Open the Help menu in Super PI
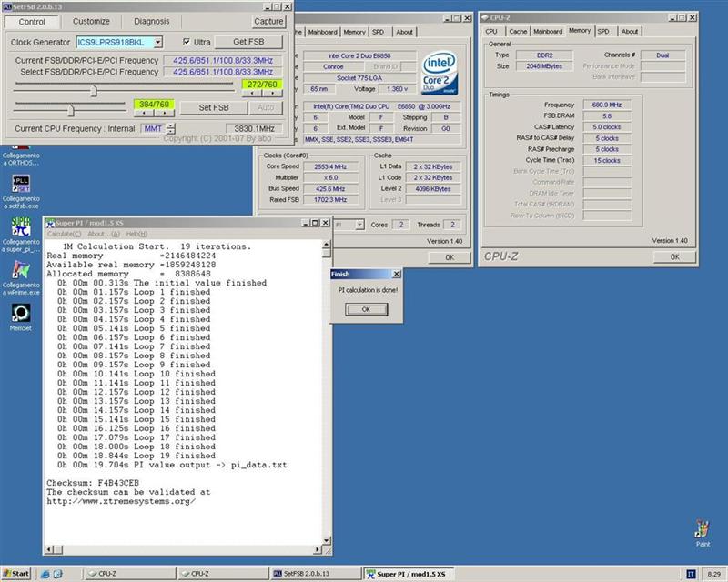 pyautogui.click(x=136, y=234)
